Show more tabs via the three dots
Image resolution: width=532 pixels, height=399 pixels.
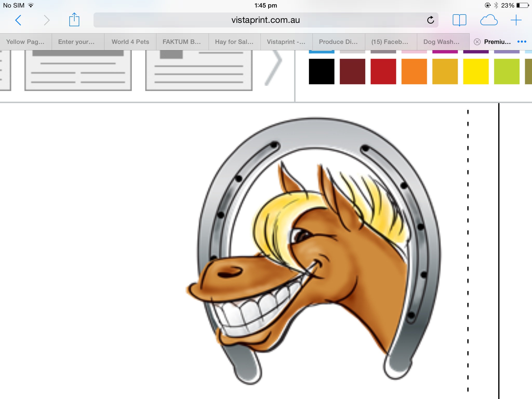(522, 42)
